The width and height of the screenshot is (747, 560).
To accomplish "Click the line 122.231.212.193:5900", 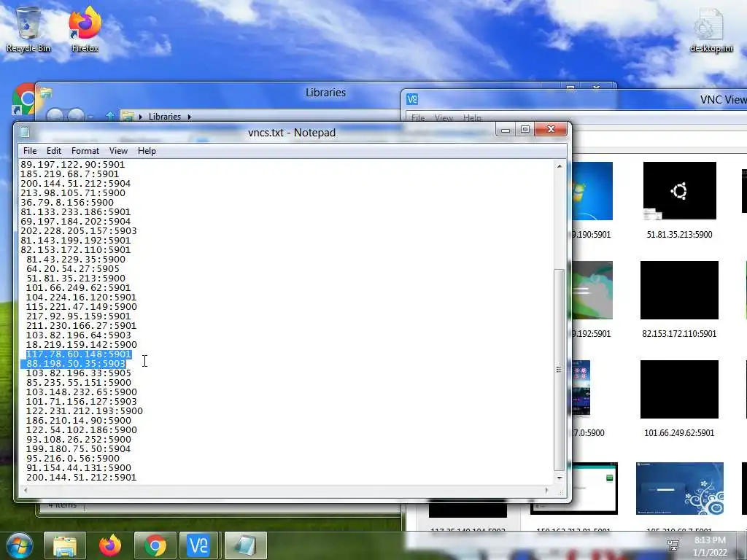I will pos(85,411).
